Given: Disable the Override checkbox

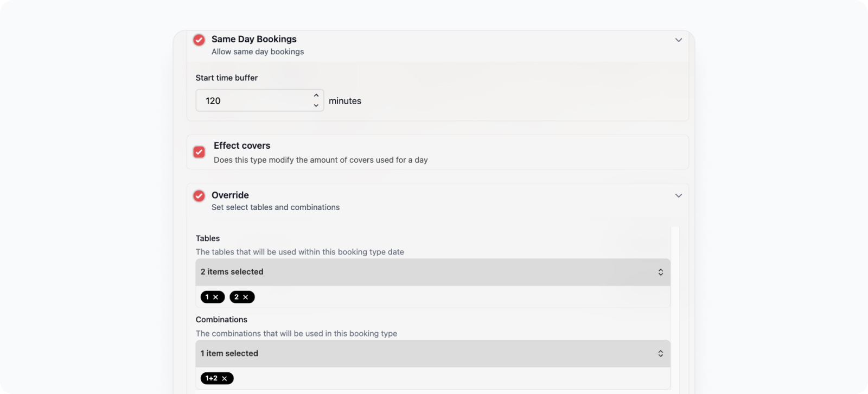Looking at the screenshot, I should tap(199, 195).
